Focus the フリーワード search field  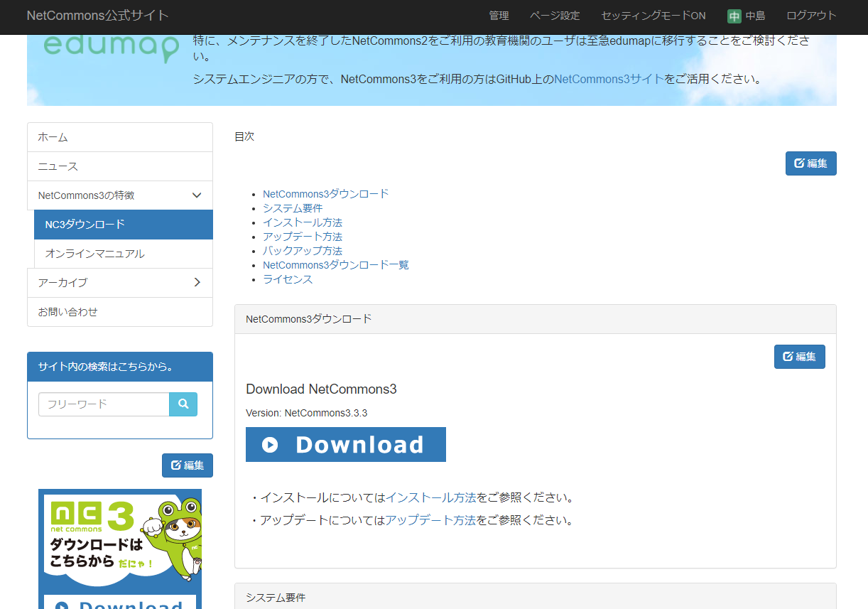click(x=104, y=404)
